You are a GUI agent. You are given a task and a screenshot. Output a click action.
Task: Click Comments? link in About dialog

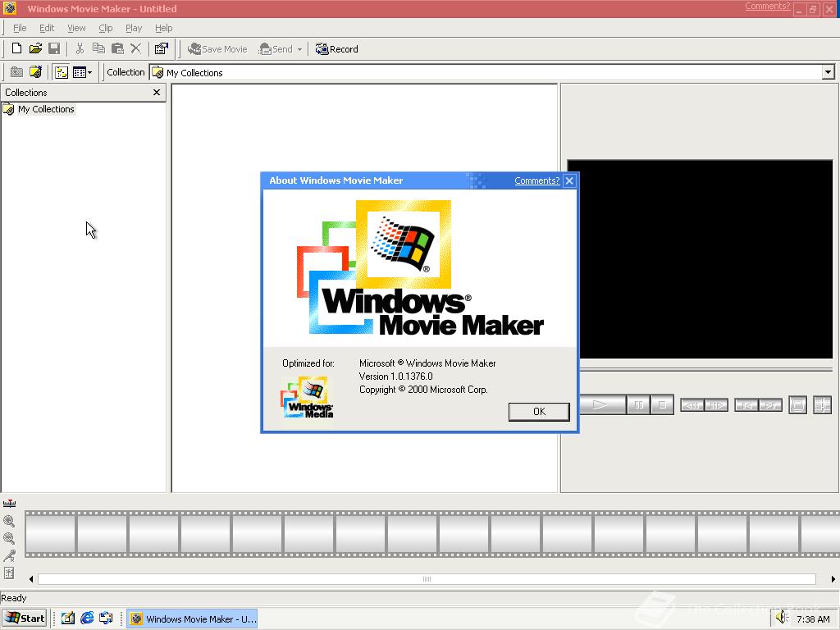[536, 180]
